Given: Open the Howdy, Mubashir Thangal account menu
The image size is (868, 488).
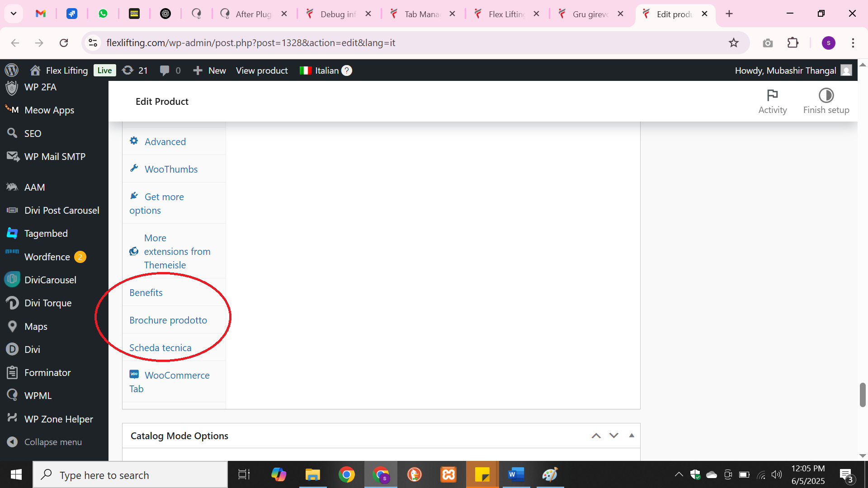Looking at the screenshot, I should (x=793, y=70).
